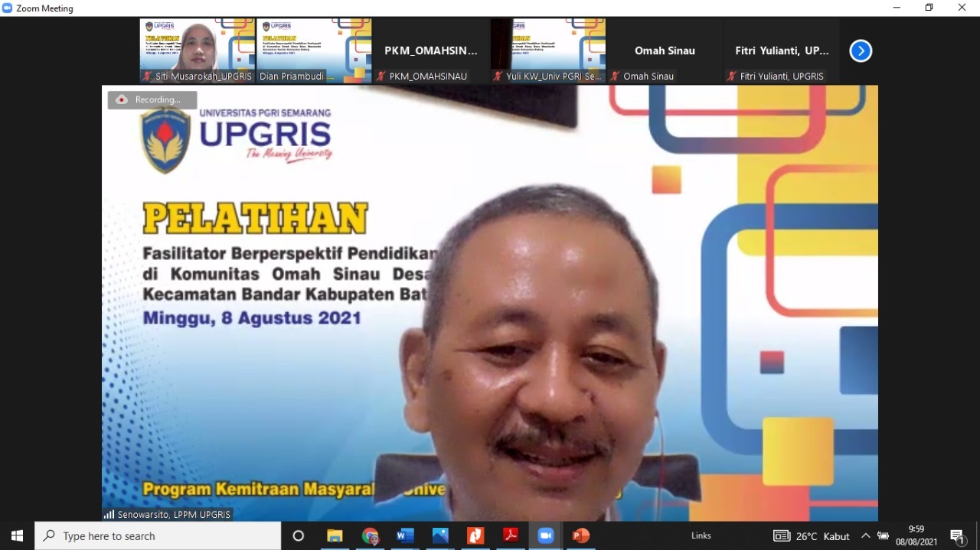Click the Fitri Yulianti, UPGRIS participant tile
The image size is (980, 550).
click(x=782, y=50)
